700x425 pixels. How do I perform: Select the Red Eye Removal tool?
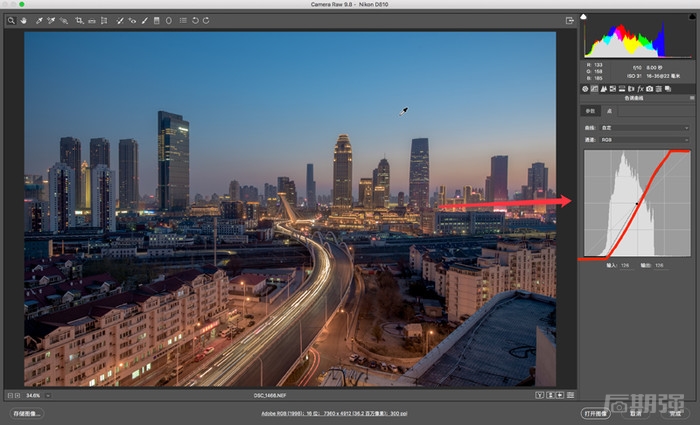[132, 21]
